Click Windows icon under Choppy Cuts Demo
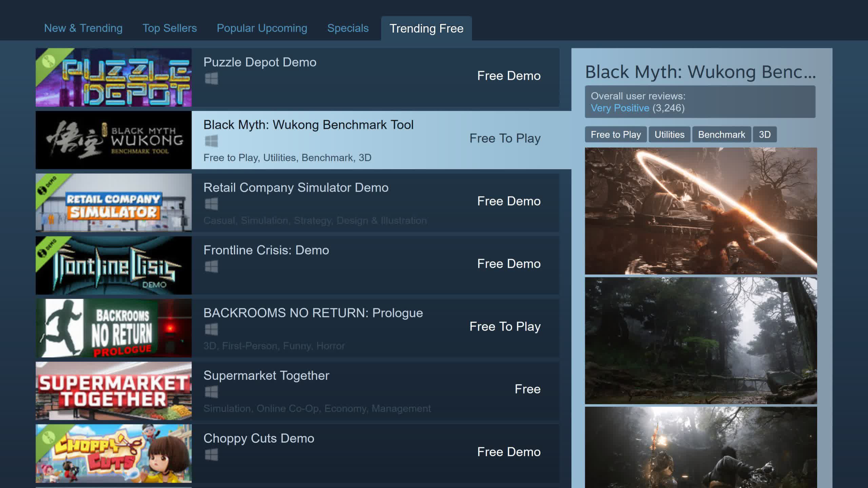 (211, 455)
